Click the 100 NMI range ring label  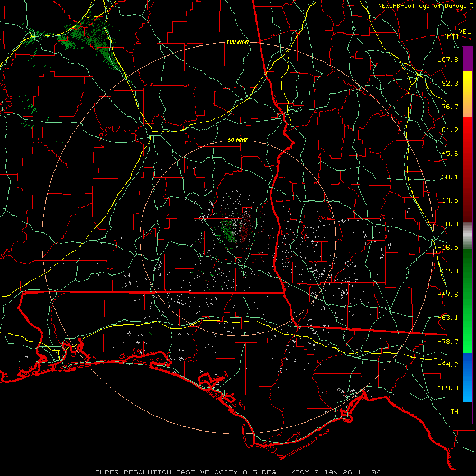click(237, 42)
